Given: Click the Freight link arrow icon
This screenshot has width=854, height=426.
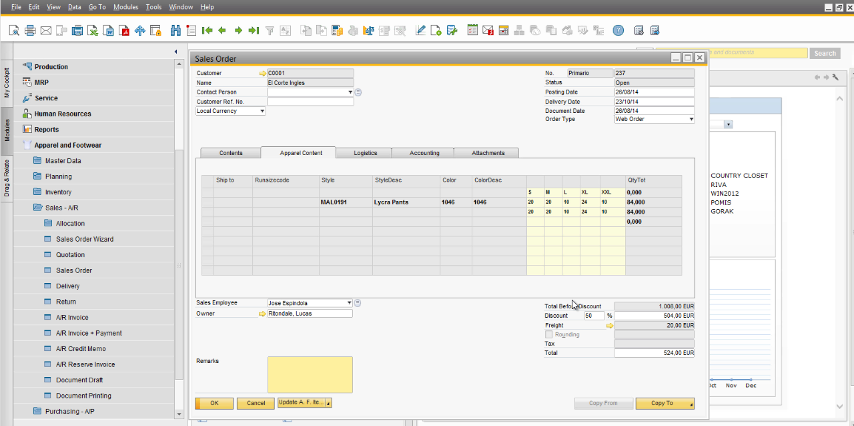Looking at the screenshot, I should click(607, 325).
